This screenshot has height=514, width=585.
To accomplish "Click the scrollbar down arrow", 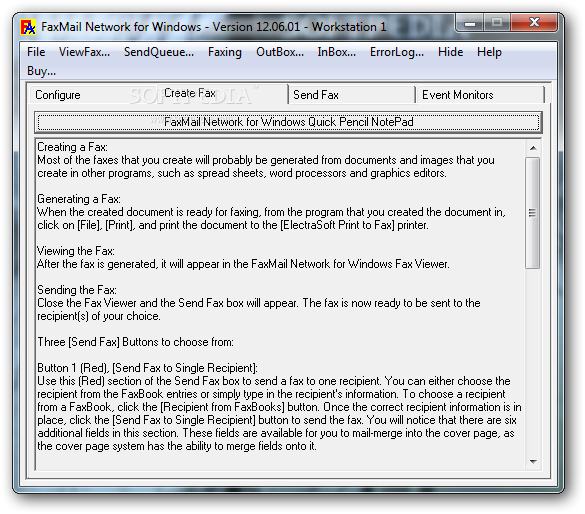I will click(x=533, y=462).
